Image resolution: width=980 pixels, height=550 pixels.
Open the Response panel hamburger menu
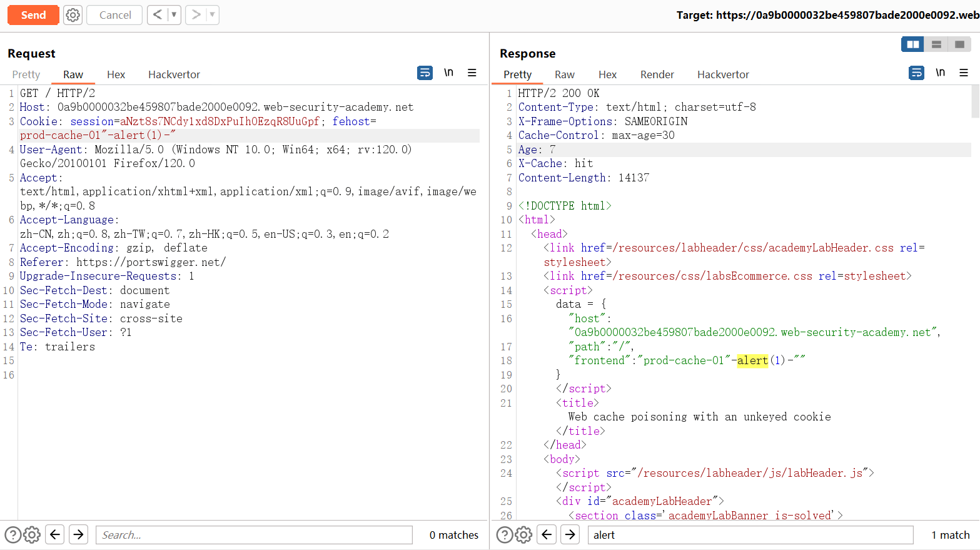click(964, 73)
